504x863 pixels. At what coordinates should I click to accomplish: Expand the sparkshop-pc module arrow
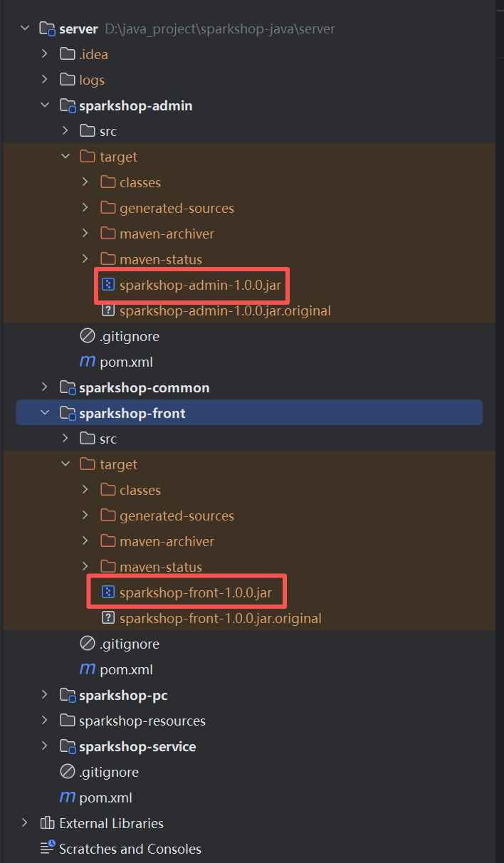tap(45, 695)
